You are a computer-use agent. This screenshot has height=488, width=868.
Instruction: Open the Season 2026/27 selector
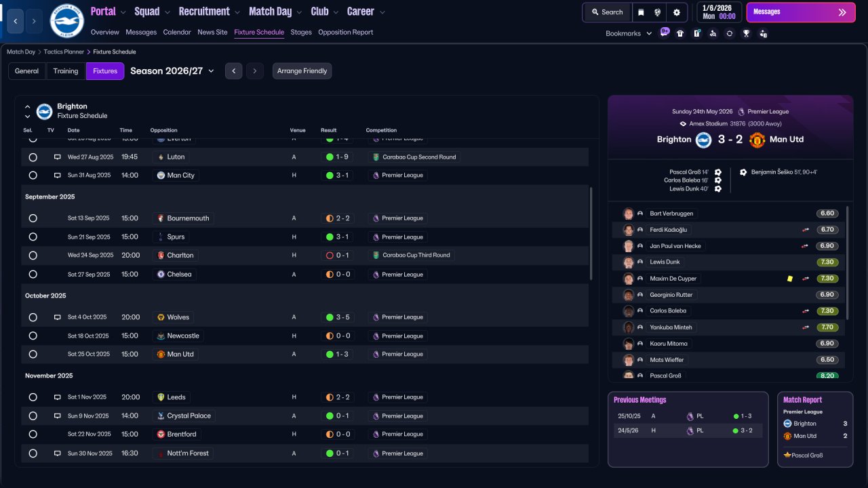click(x=172, y=71)
